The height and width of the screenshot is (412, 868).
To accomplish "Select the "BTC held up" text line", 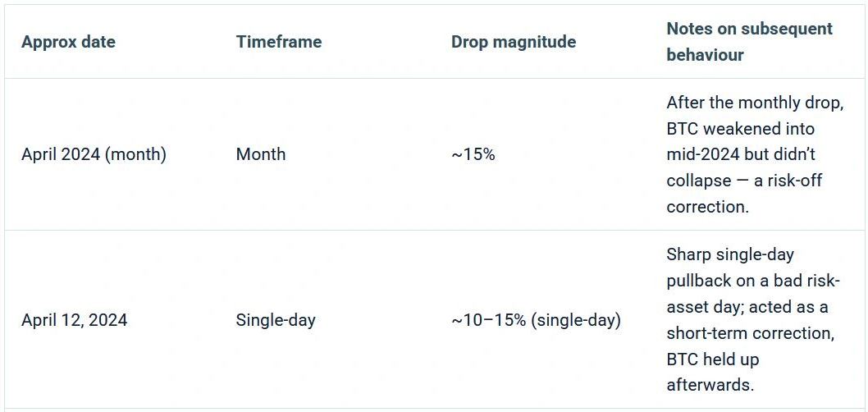I will pyautogui.click(x=712, y=359).
